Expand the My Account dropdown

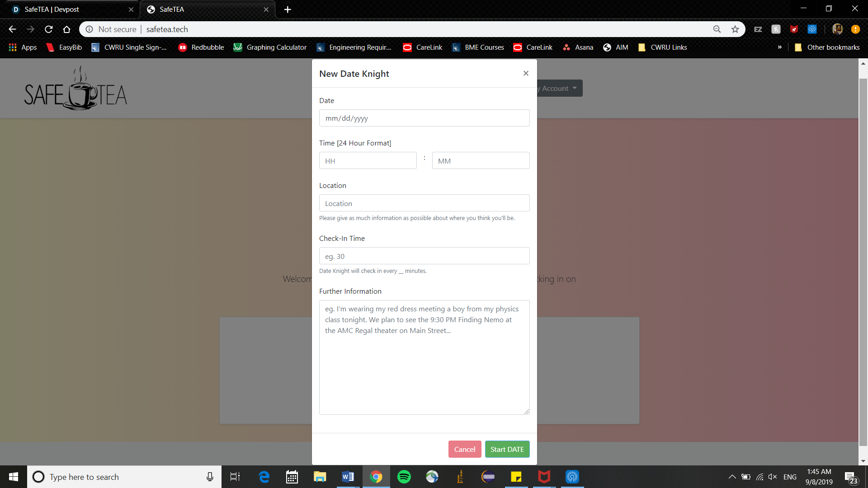point(559,89)
